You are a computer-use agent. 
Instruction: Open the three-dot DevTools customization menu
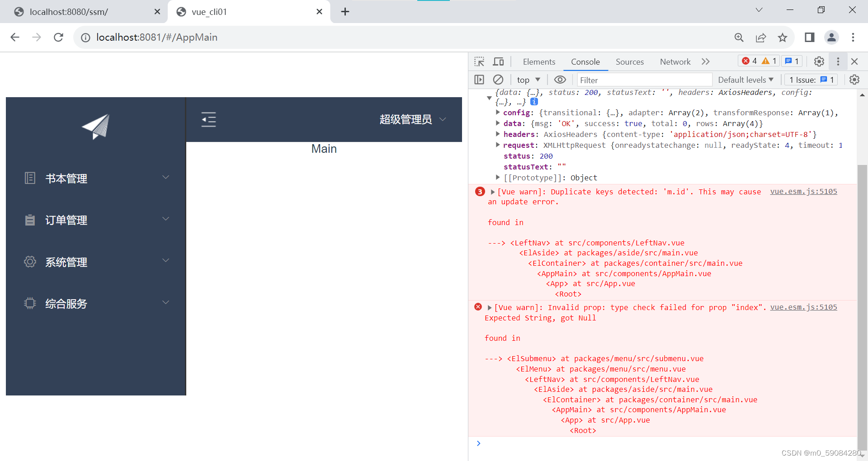838,61
